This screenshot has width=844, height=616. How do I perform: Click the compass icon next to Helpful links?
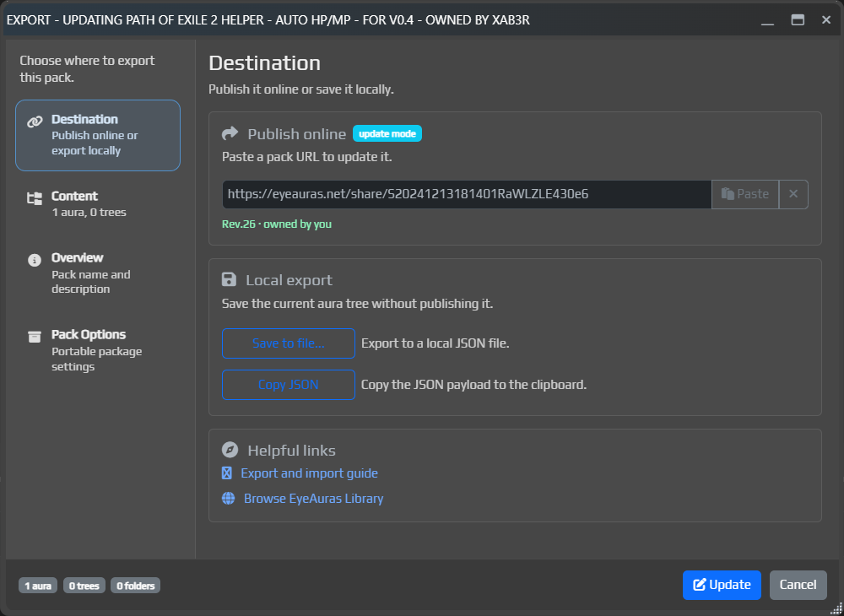click(x=230, y=450)
